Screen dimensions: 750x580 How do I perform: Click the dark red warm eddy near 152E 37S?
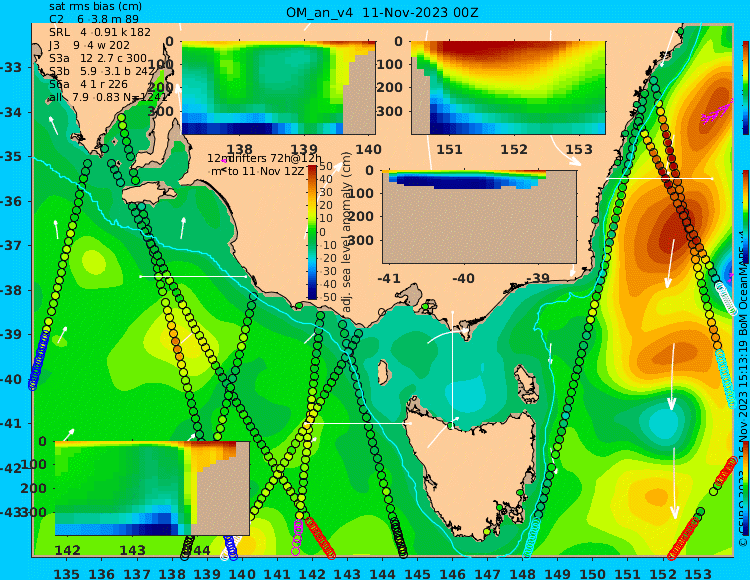coord(672,230)
